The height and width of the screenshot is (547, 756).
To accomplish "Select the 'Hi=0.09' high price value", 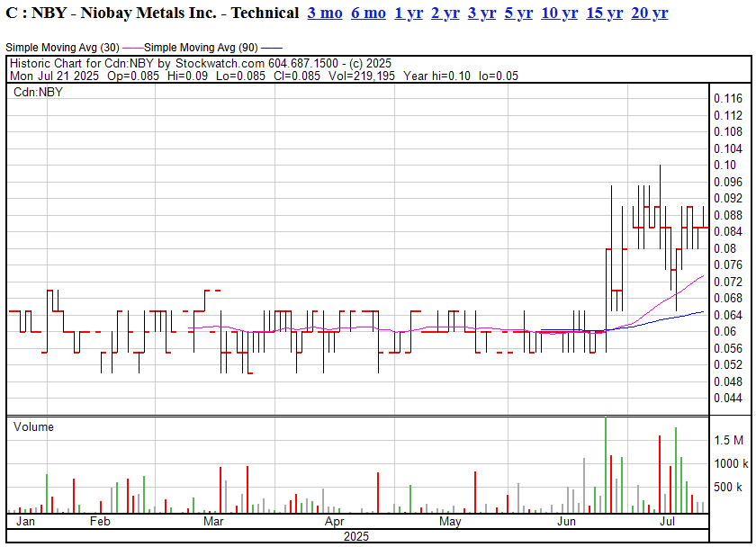I will [187, 76].
